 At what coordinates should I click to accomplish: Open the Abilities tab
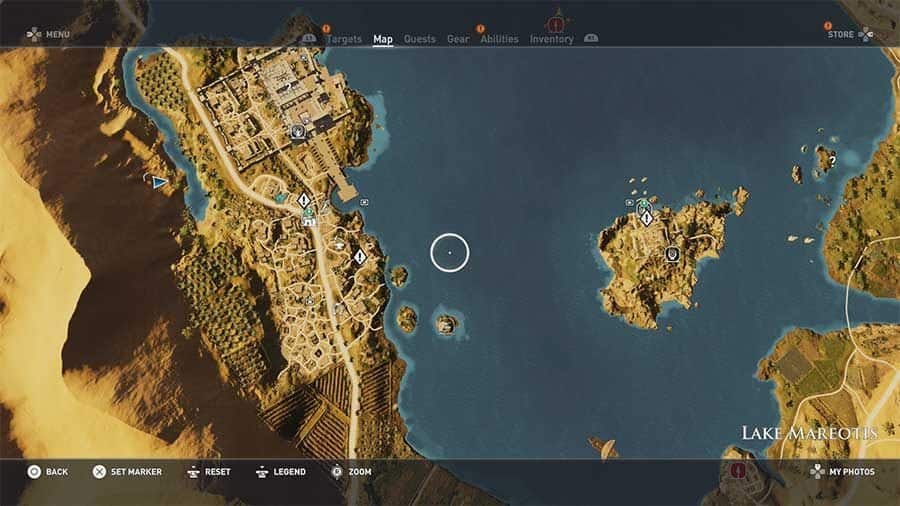[499, 39]
